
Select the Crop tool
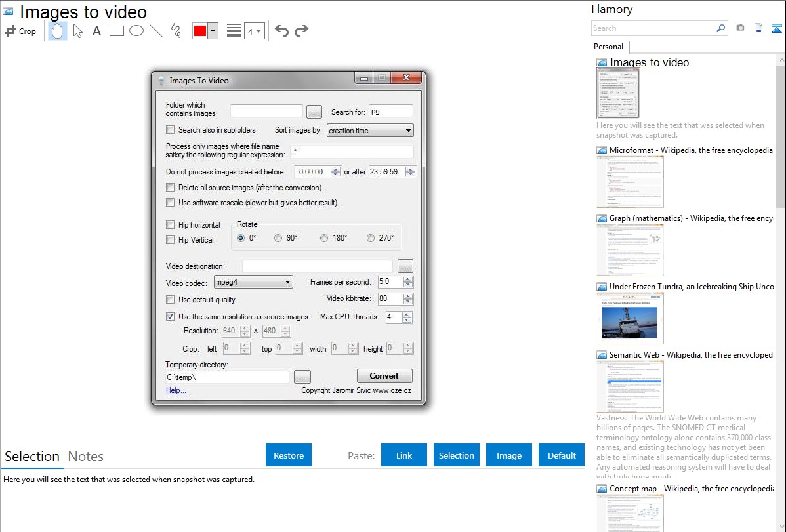tap(20, 31)
